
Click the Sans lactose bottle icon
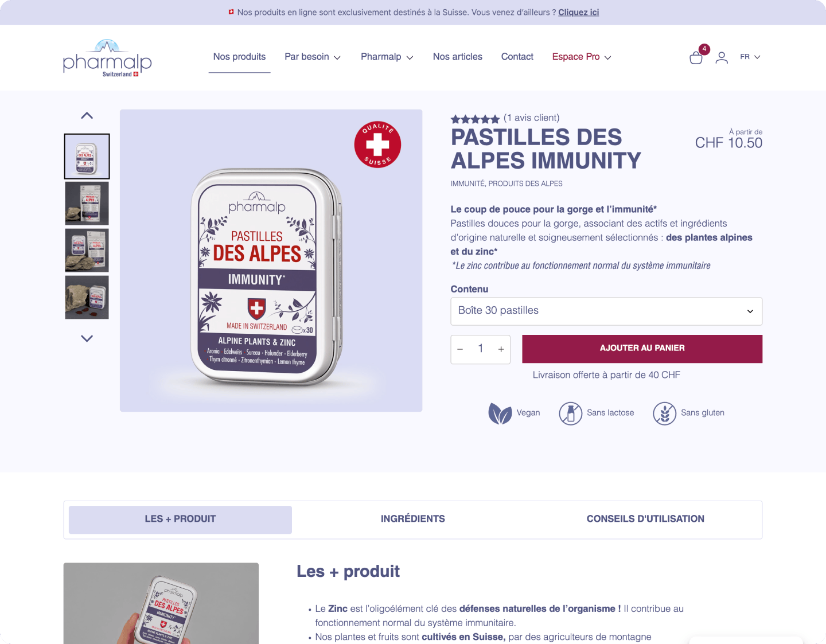tap(570, 413)
